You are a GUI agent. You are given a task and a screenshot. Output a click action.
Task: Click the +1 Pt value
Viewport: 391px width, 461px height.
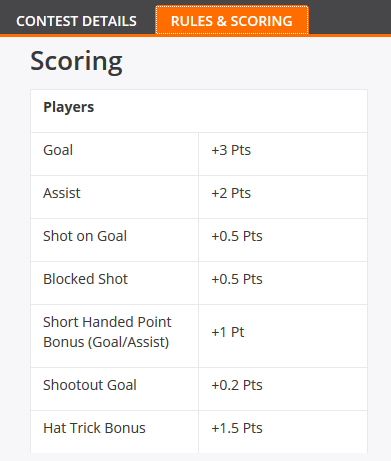[228, 332]
